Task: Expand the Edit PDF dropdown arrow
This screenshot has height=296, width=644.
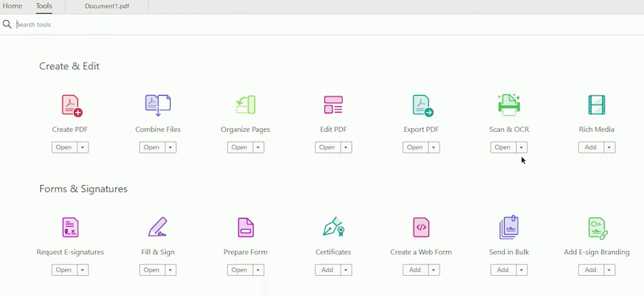Action: coord(346,147)
